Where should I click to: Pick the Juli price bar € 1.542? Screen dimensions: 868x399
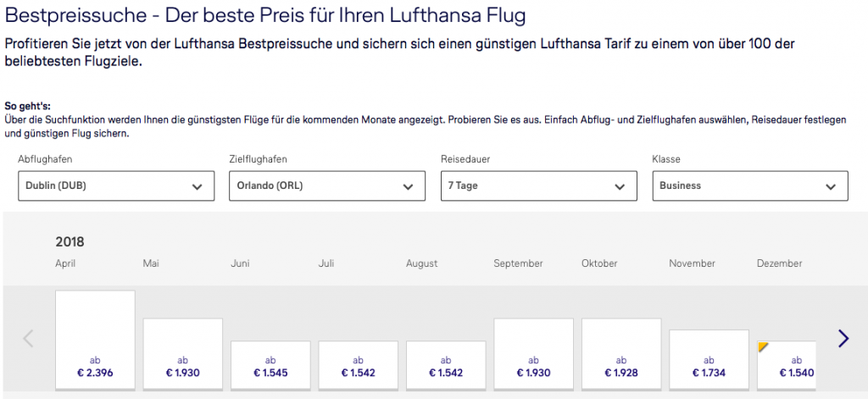tap(359, 365)
